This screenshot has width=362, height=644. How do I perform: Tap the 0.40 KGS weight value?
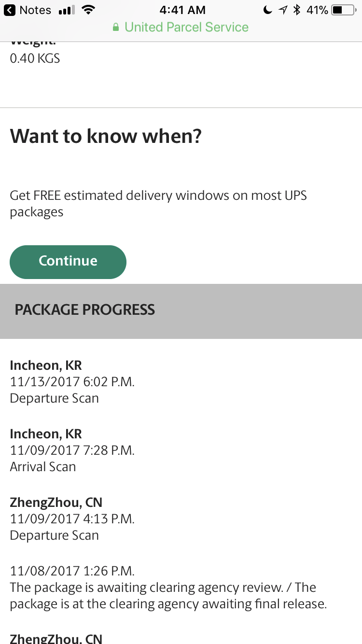(35, 58)
